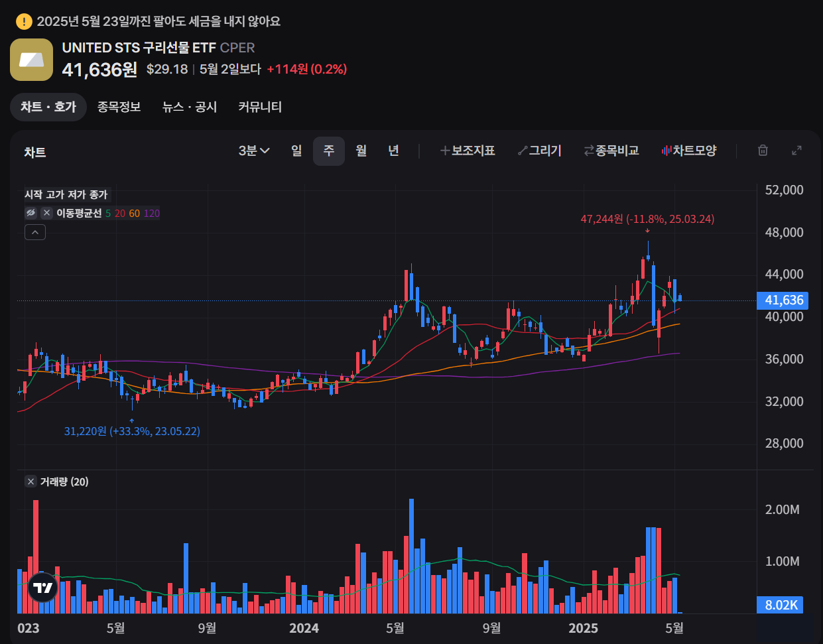Expand chart to fullscreen
The height and width of the screenshot is (644, 823).
tap(797, 151)
